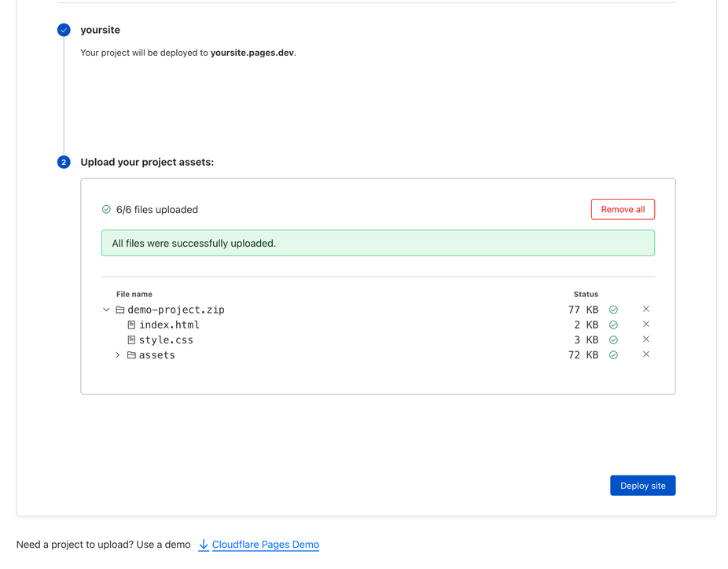
Task: Remove the assets folder with X icon
Action: pyautogui.click(x=645, y=354)
